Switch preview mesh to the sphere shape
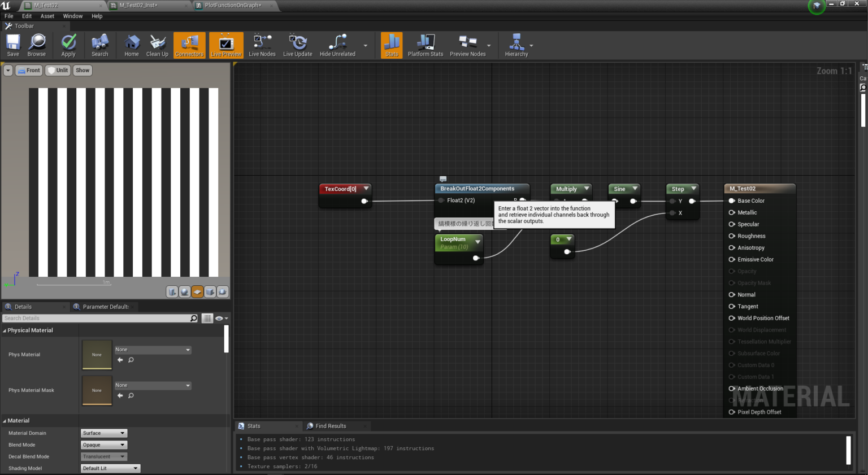 [x=185, y=291]
